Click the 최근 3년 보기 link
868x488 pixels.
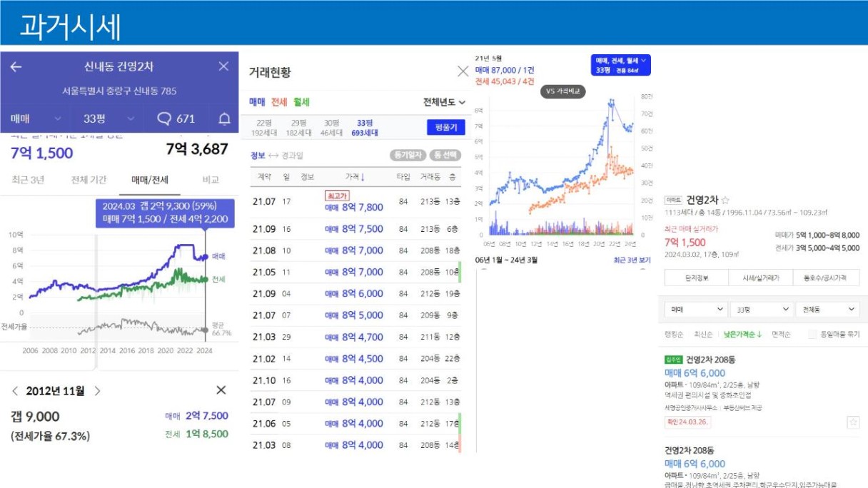(x=632, y=260)
